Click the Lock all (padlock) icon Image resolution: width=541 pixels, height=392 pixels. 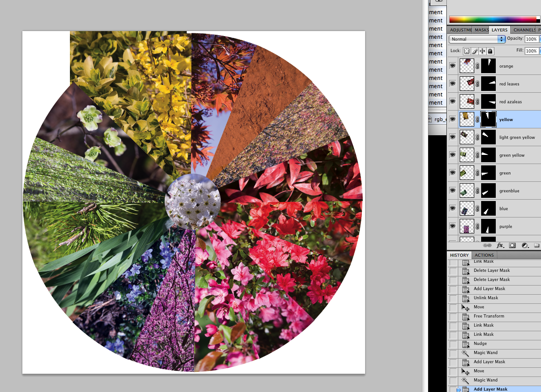click(489, 51)
